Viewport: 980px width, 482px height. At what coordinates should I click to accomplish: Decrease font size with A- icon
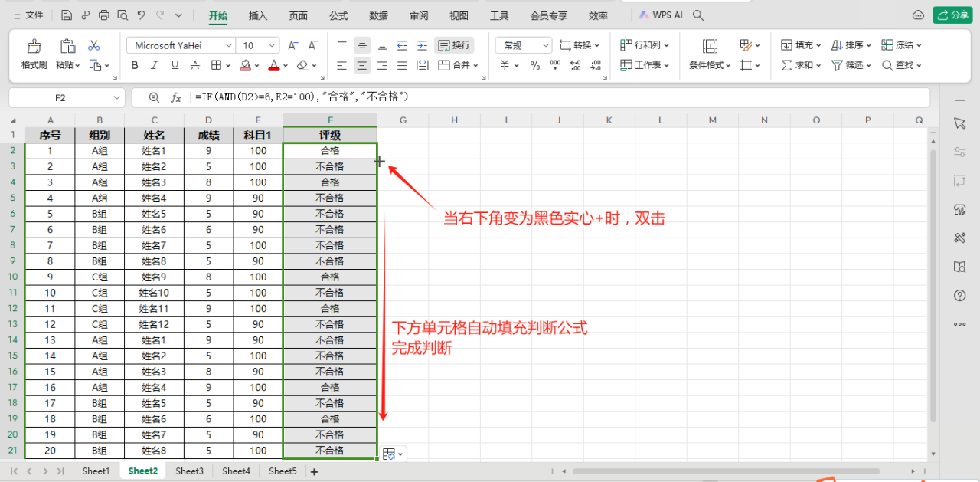click(313, 45)
